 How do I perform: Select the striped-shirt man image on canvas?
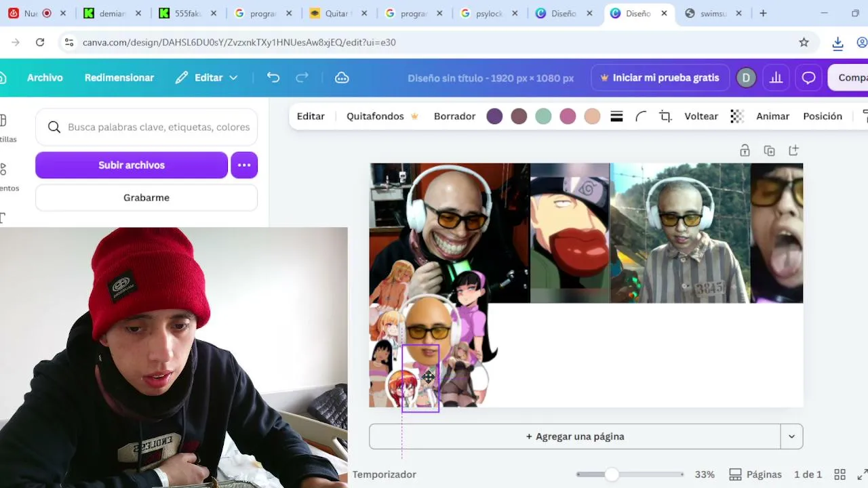coord(680,233)
